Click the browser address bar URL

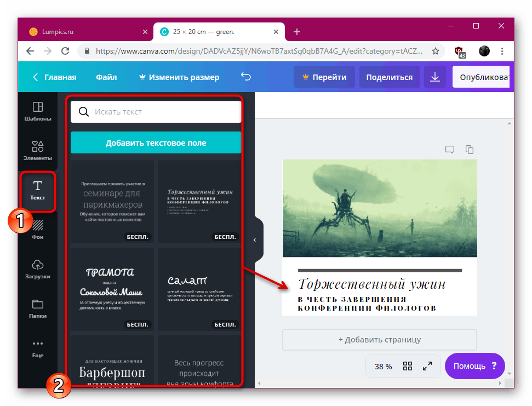pyautogui.click(x=259, y=51)
